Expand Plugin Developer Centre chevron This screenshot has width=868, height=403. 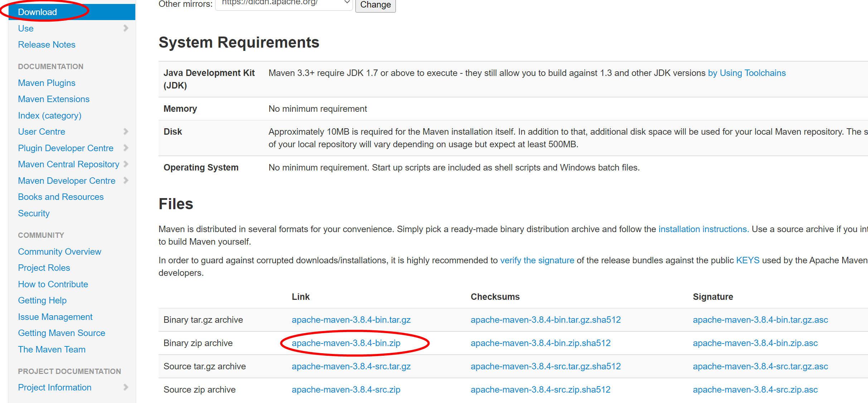pyautogui.click(x=126, y=148)
